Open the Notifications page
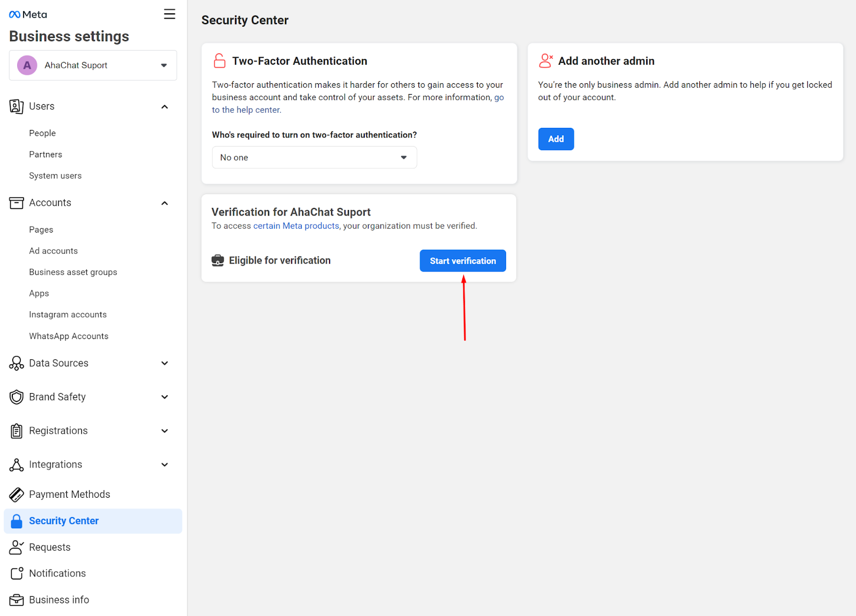 [57, 574]
